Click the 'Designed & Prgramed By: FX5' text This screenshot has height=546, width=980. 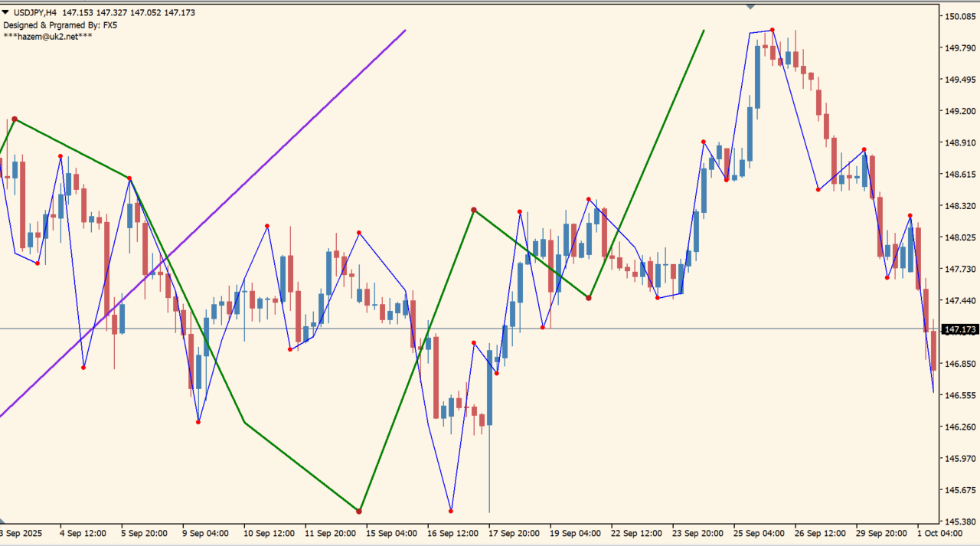[x=60, y=25]
